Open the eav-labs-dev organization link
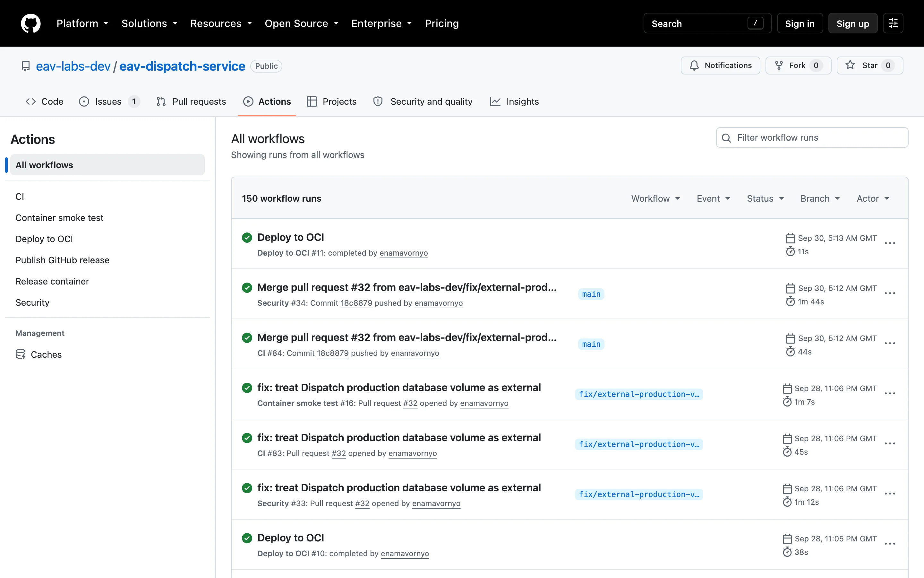 73,66
